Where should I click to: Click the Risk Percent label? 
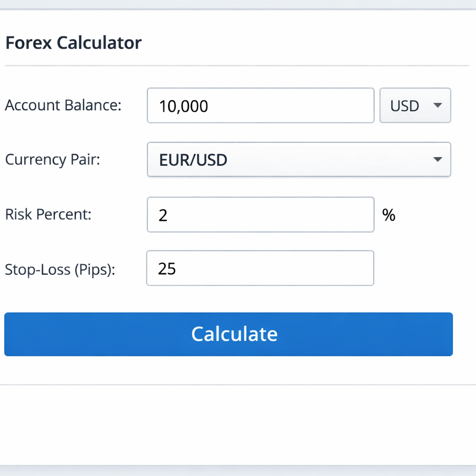point(48,214)
